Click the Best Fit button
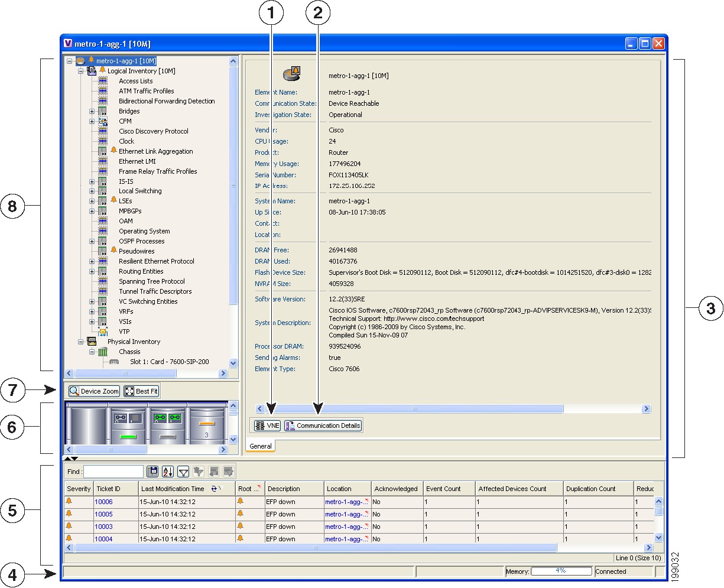Viewport: 724px width, 588px height. [141, 391]
